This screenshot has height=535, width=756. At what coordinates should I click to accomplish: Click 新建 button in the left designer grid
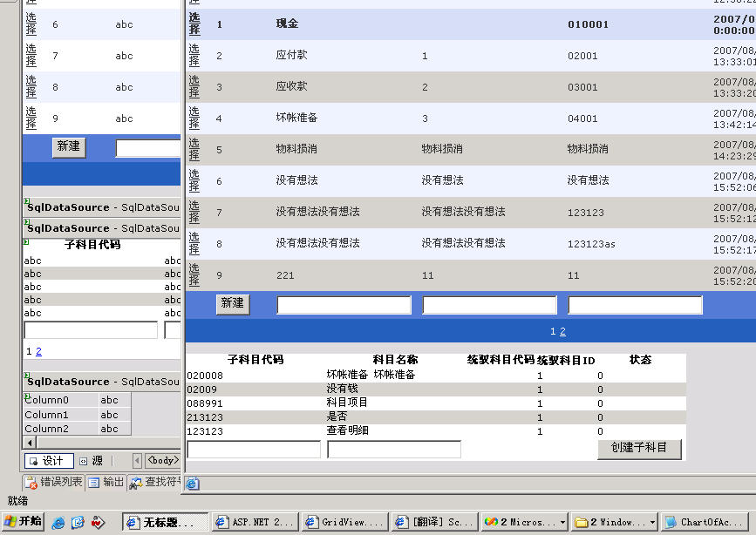coord(69,147)
